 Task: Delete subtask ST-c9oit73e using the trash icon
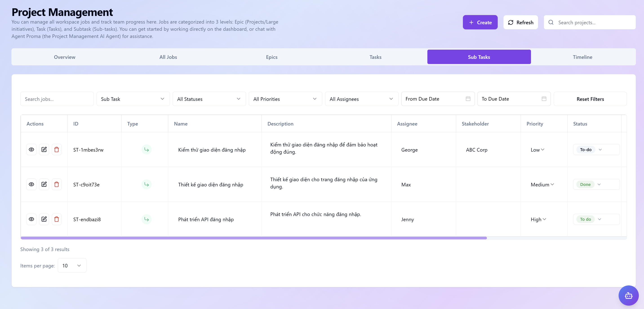[57, 184]
